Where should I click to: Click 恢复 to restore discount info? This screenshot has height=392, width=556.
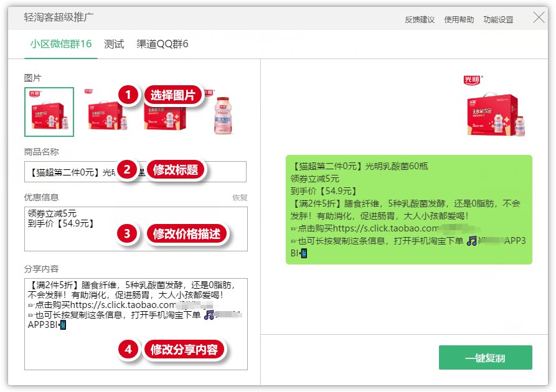click(x=240, y=198)
